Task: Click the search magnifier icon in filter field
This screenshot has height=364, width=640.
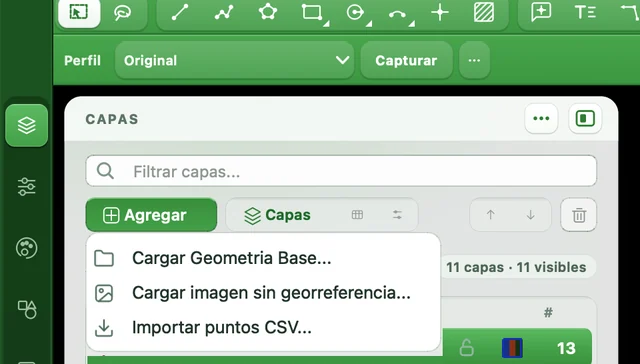Action: 105,171
